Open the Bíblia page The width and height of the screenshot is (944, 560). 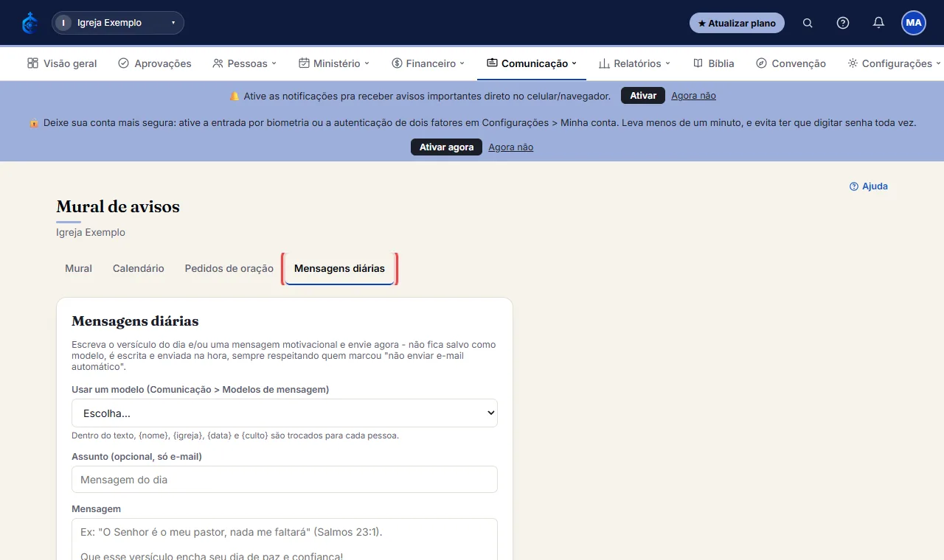[714, 63]
